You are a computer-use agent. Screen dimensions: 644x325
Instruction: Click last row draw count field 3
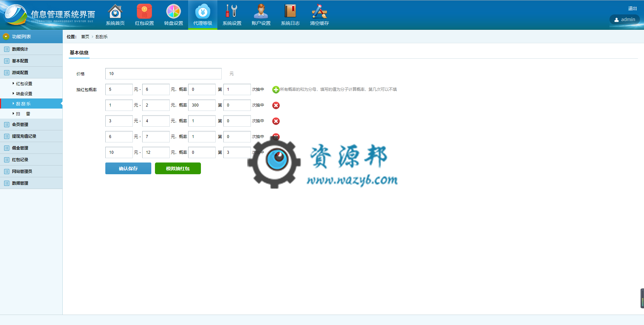click(x=237, y=152)
